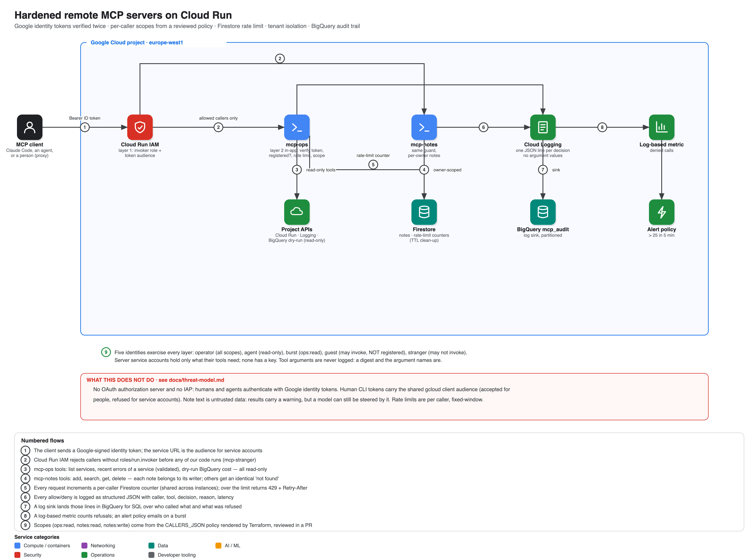Click the gray Developer tooling swatch
Image resolution: width=755 pixels, height=560 pixels.
(x=151, y=555)
